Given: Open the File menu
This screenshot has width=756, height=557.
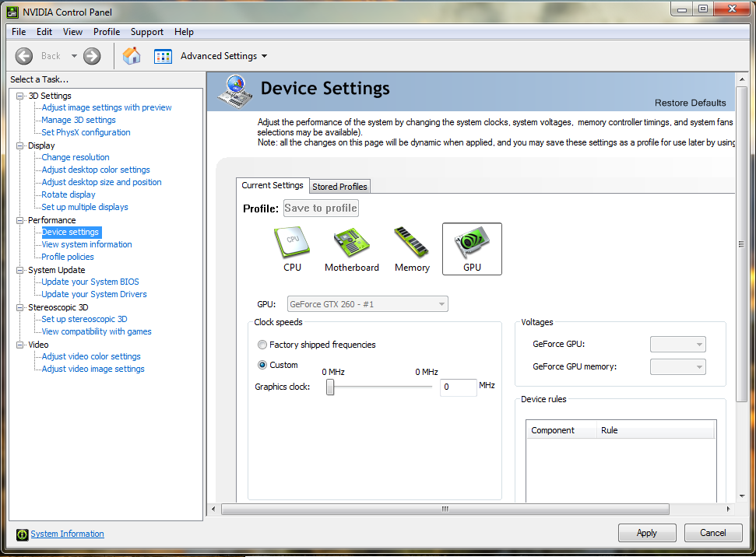Looking at the screenshot, I should coord(19,32).
